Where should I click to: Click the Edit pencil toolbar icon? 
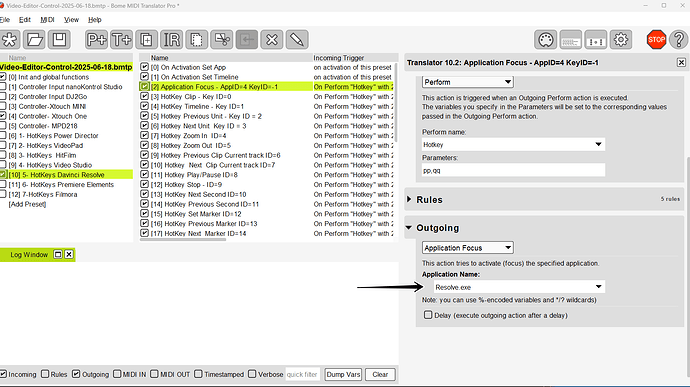click(x=297, y=40)
